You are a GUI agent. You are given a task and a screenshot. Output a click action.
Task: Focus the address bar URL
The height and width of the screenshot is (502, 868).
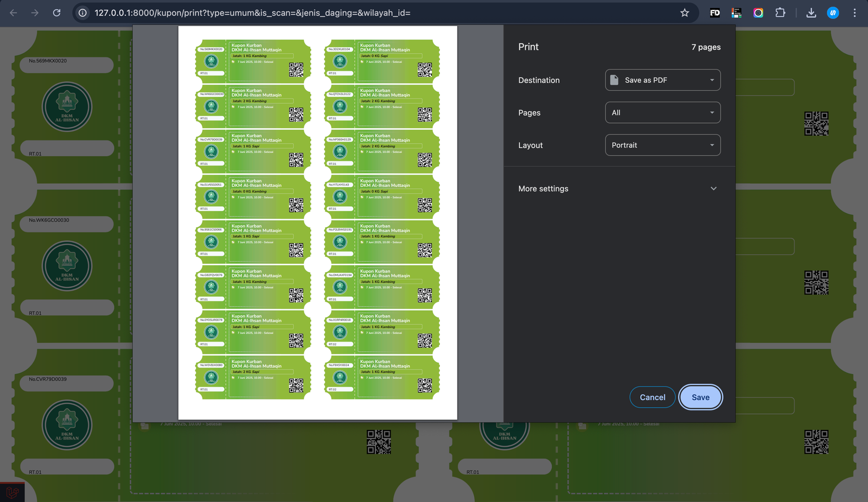(x=252, y=12)
